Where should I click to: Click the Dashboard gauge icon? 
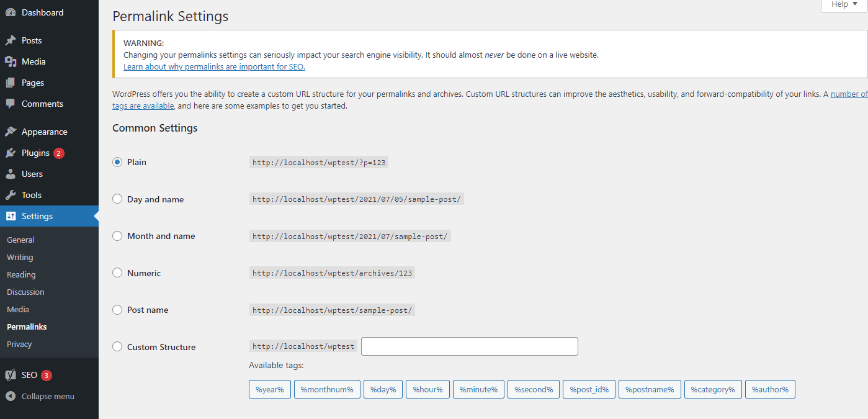point(11,12)
